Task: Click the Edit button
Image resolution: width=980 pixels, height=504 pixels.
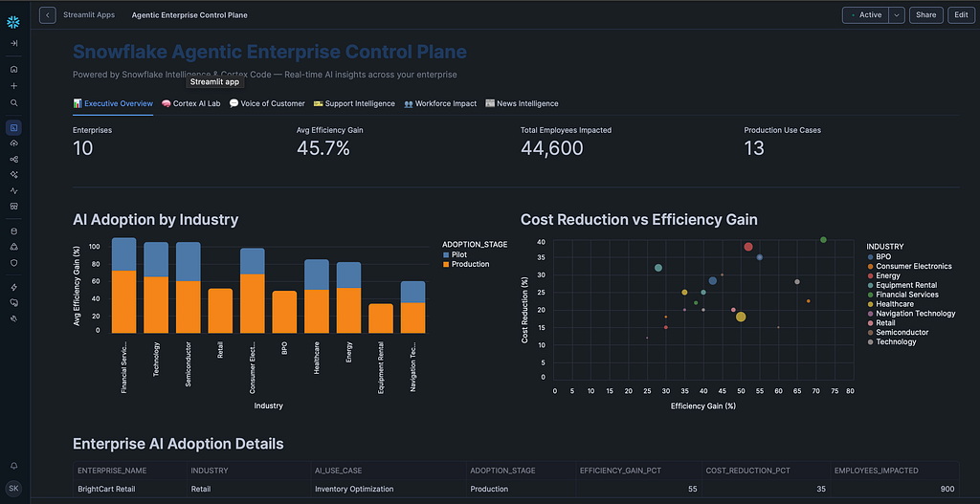Action: click(961, 15)
